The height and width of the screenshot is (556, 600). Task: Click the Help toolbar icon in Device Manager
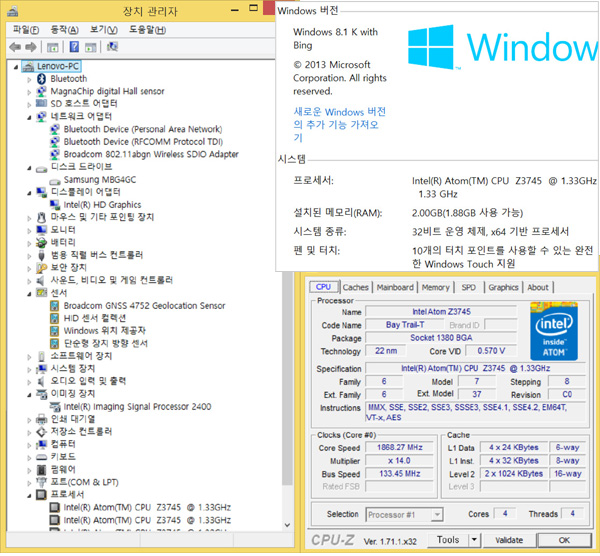76,47
